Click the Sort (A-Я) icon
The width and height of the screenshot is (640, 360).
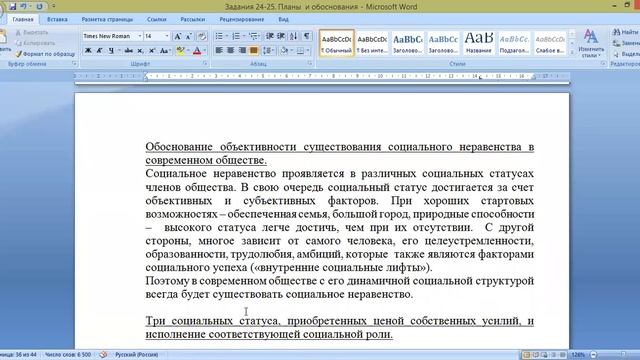293,36
